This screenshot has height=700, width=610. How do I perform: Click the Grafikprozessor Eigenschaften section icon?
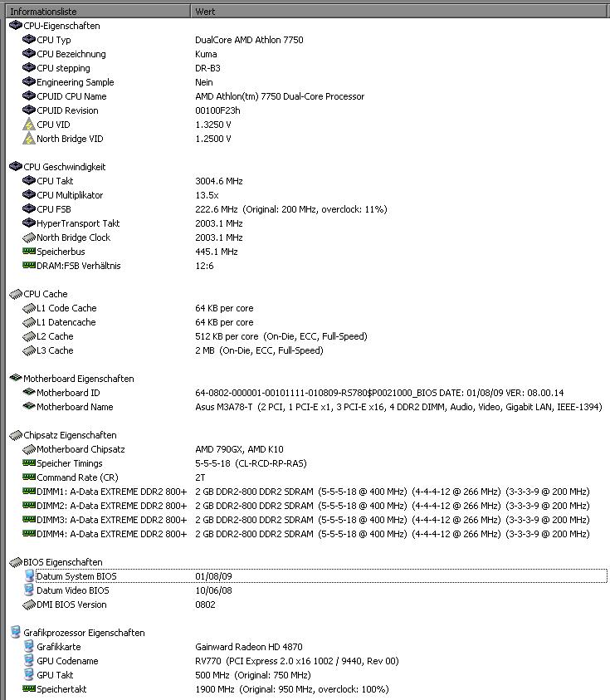click(15, 632)
